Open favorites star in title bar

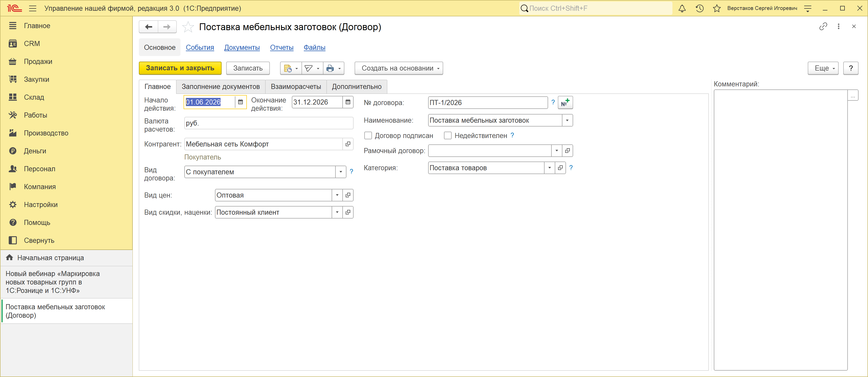click(717, 8)
